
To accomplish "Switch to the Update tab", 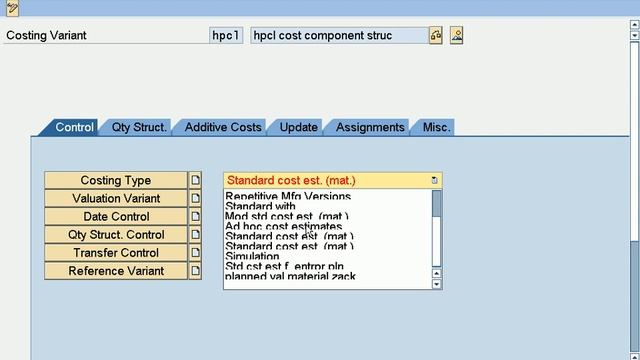I will (298, 127).
